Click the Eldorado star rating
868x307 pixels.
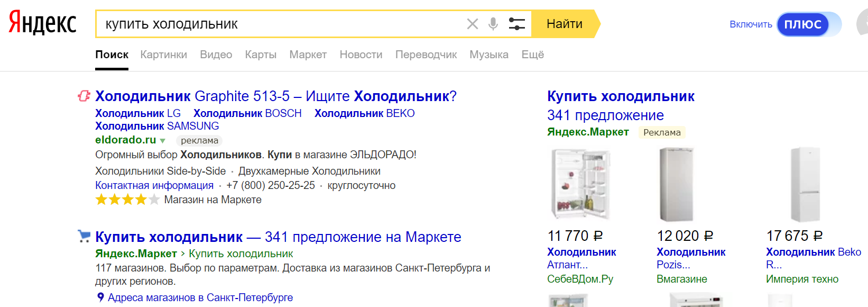click(x=127, y=200)
